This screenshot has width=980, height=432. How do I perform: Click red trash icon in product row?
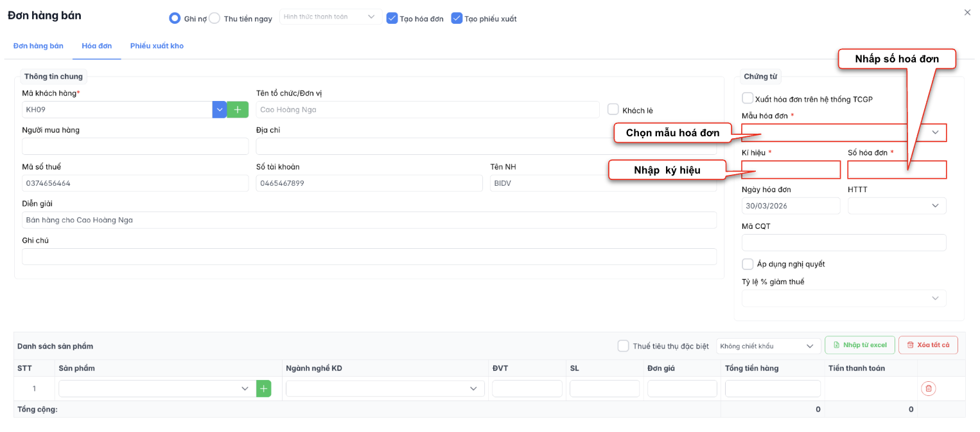point(928,388)
